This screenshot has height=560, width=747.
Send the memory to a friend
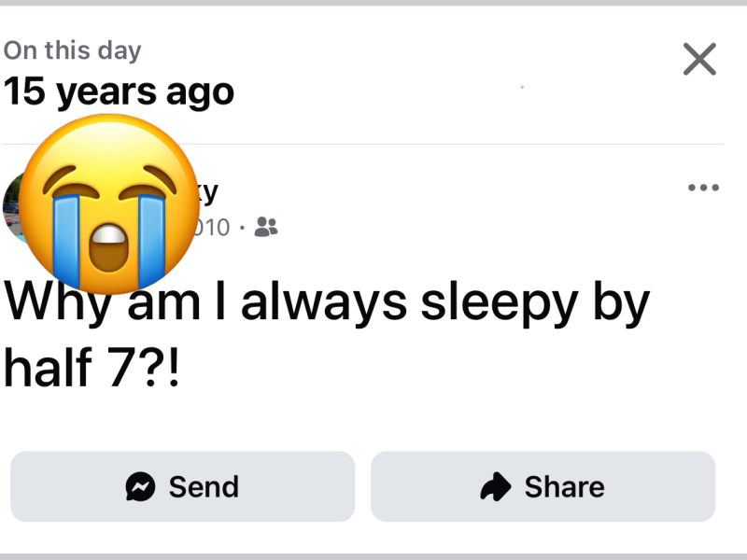(x=182, y=486)
